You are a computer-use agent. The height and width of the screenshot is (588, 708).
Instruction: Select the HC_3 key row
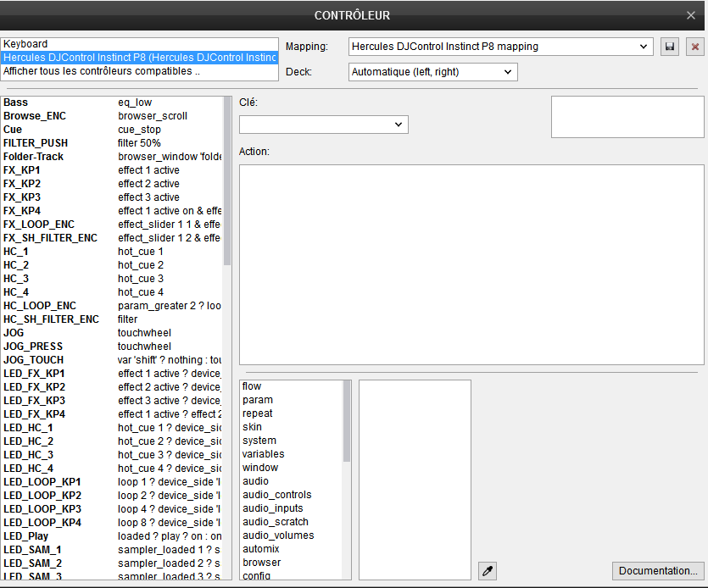pos(113,279)
